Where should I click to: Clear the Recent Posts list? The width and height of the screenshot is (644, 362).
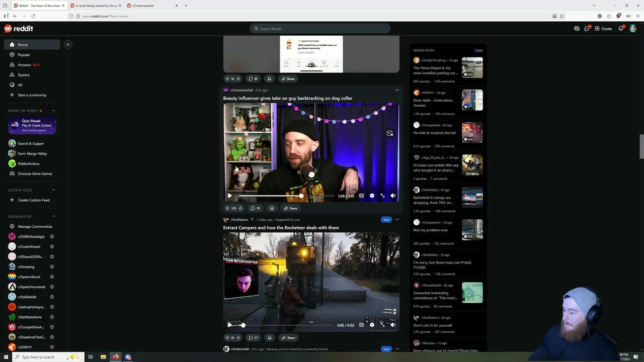478,50
